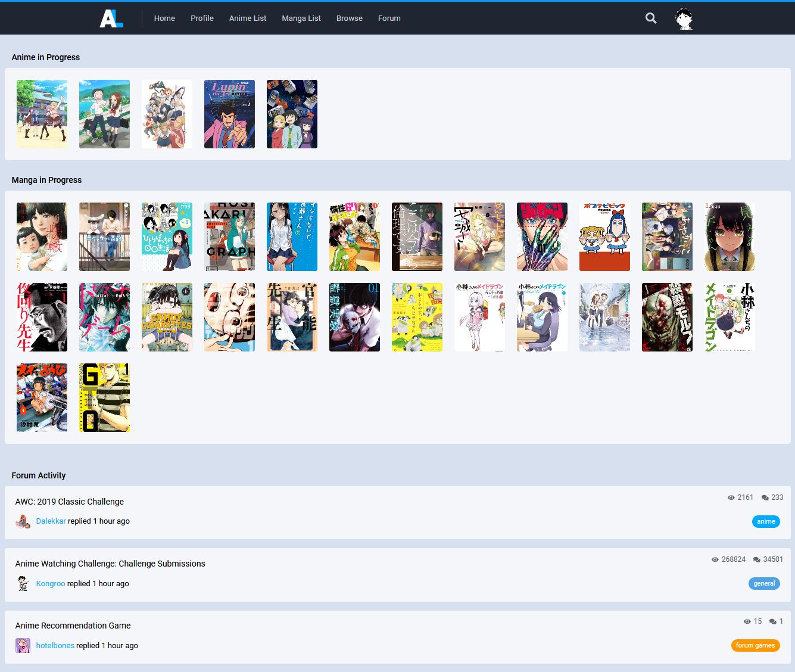Visit hotelbones' profile link
This screenshot has height=672, width=795.
point(55,645)
